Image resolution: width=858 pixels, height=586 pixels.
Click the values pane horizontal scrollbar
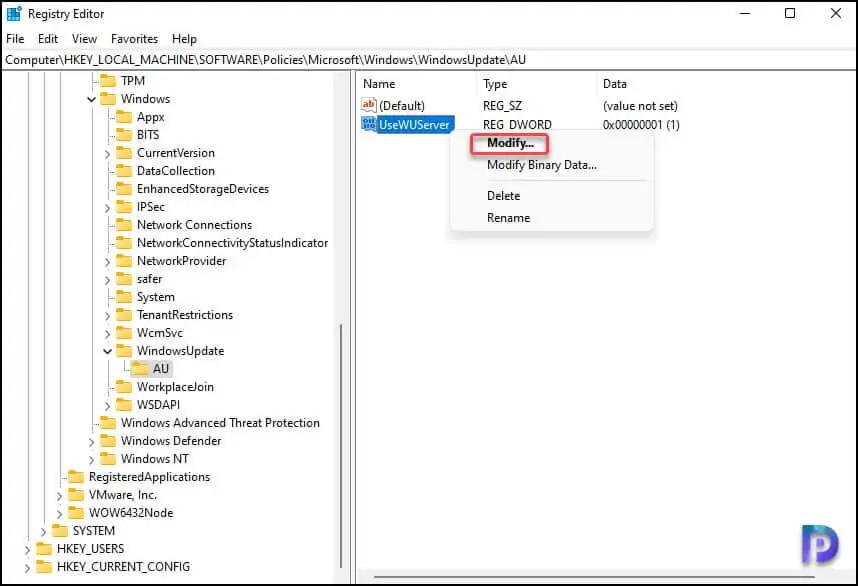594,577
